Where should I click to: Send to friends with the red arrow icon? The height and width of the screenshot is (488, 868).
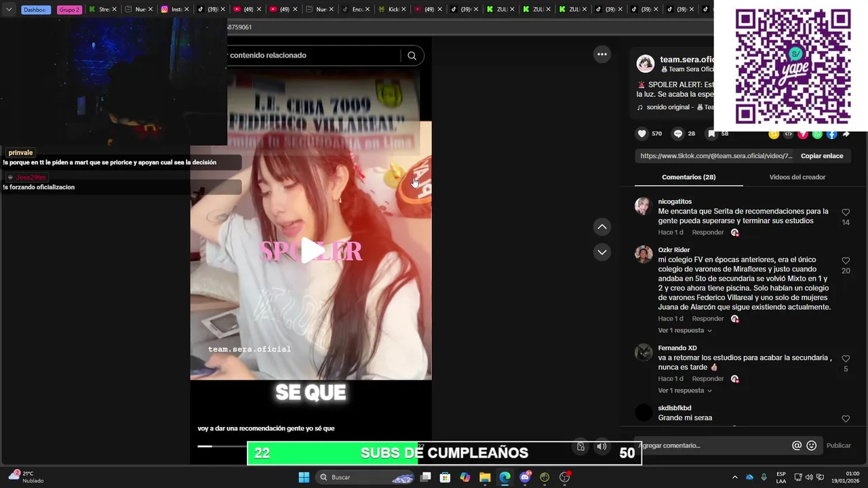(803, 134)
